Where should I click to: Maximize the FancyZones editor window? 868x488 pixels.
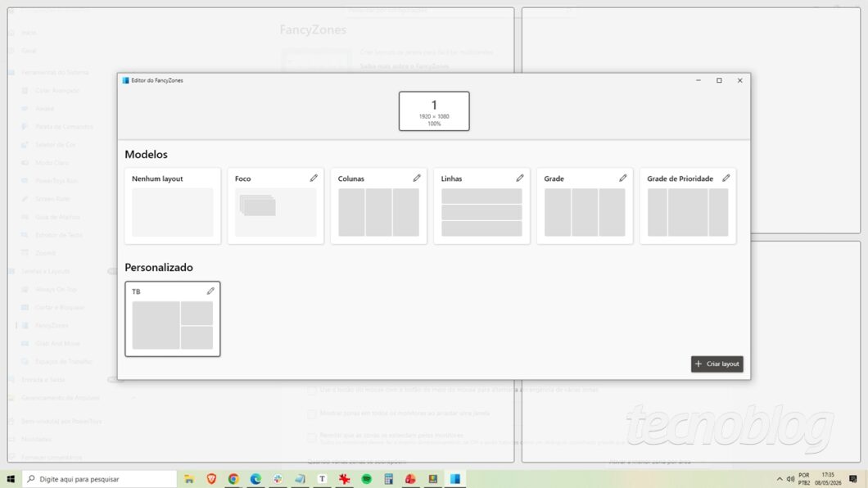point(719,80)
